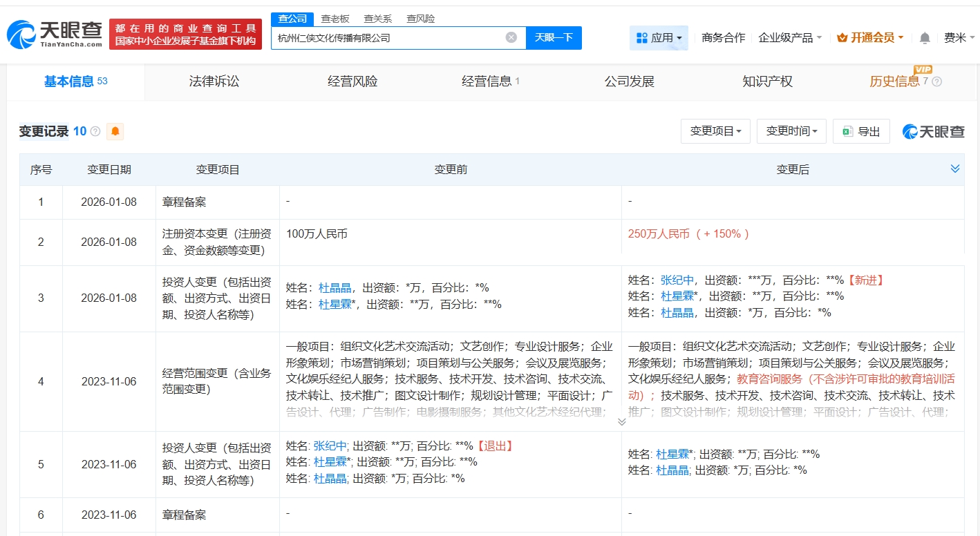Expand the truncated row 4 content chevron

point(621,421)
